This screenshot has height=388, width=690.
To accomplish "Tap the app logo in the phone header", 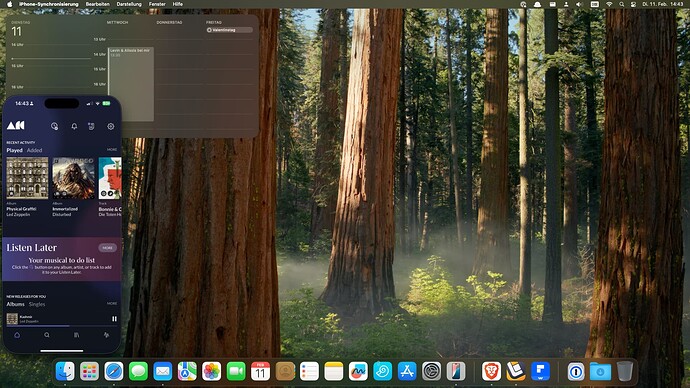I will [x=16, y=126].
